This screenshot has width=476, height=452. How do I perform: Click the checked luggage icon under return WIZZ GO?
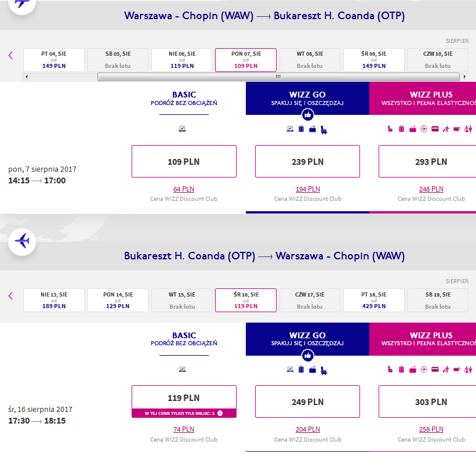[x=301, y=370]
